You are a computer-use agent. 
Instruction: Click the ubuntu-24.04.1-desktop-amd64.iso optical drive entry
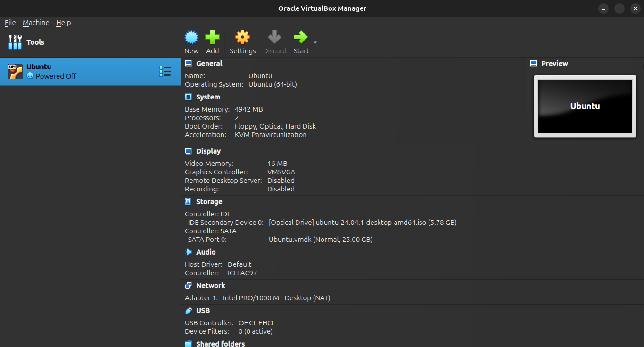(x=363, y=223)
